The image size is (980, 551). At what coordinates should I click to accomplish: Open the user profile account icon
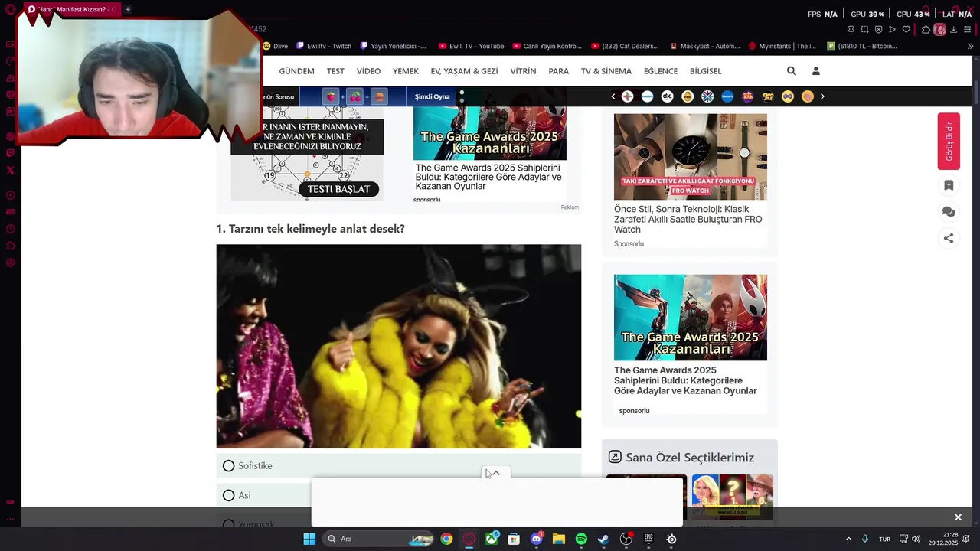(816, 71)
